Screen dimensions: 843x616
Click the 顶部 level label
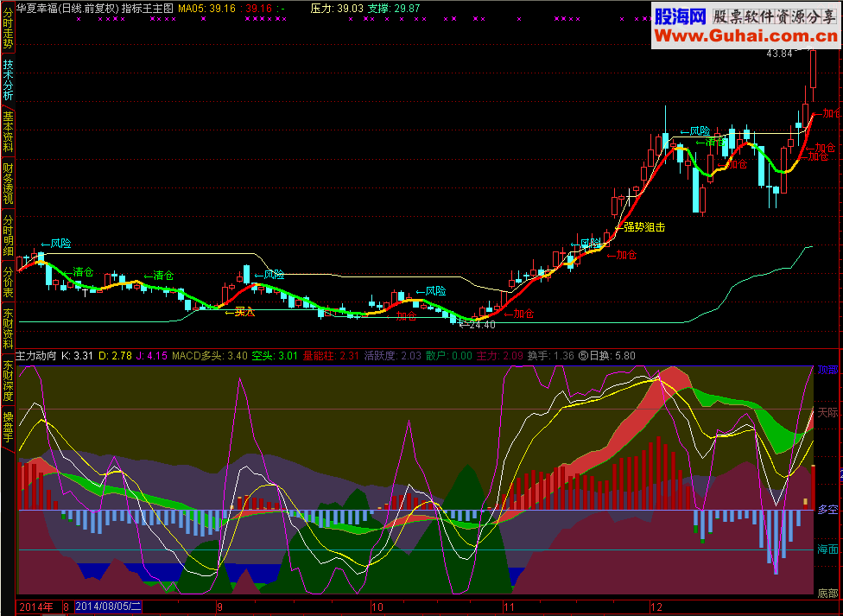point(827,370)
